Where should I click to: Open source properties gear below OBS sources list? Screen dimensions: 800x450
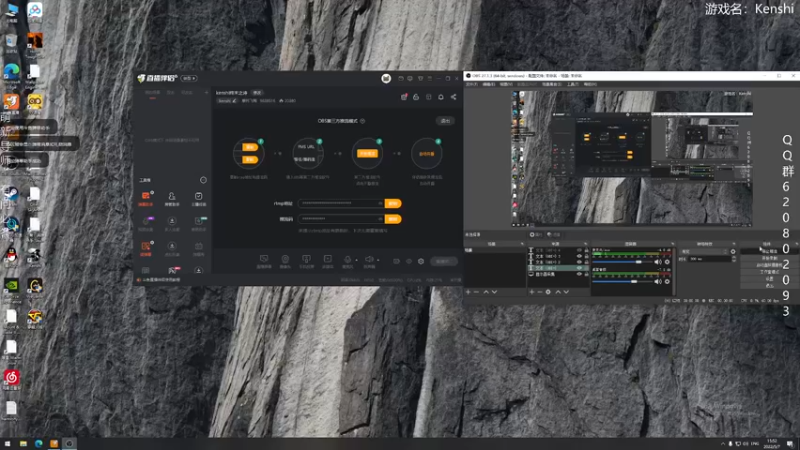(548, 292)
